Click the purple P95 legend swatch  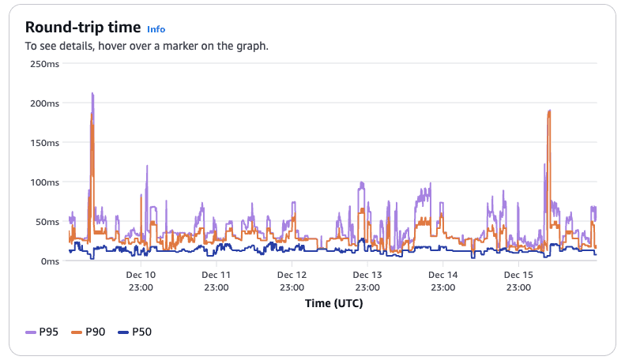click(x=31, y=332)
